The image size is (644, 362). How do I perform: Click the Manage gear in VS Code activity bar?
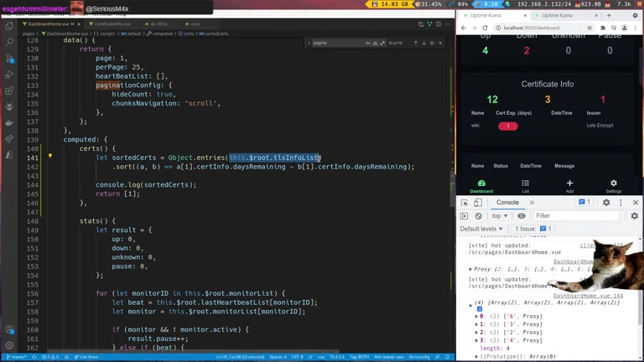pos(9,344)
